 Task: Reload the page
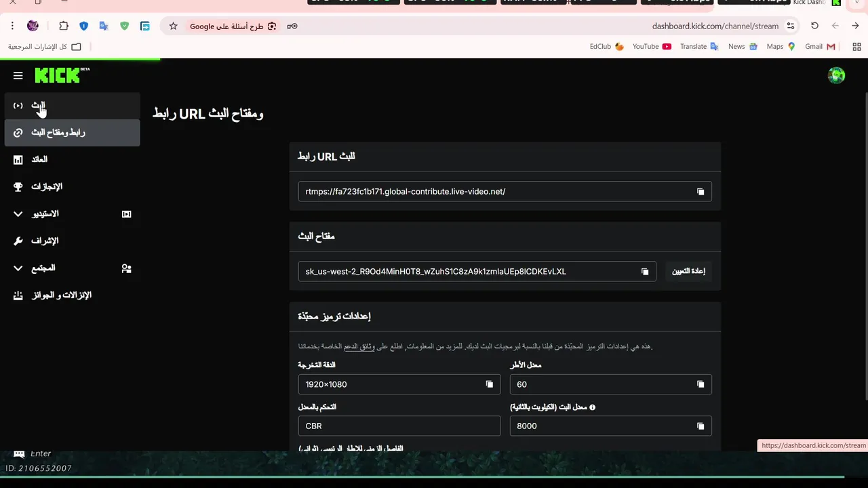pos(814,26)
